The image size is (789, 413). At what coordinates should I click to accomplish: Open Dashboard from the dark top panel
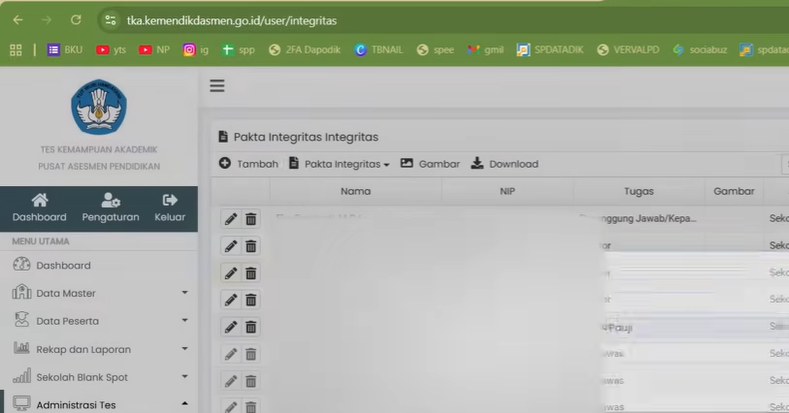(39, 208)
